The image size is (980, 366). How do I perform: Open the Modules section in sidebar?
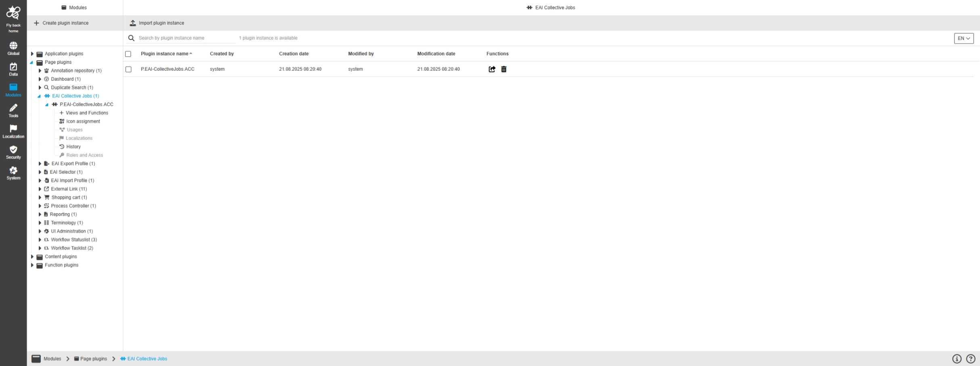tap(13, 90)
